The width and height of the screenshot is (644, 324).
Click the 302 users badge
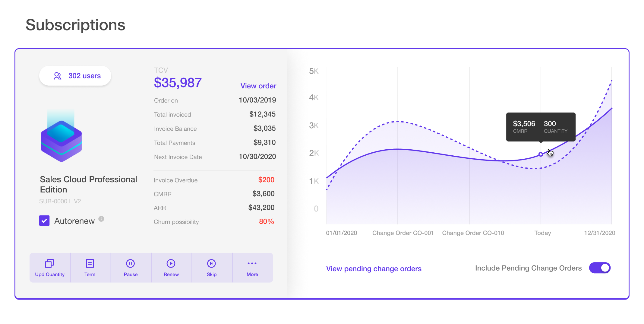pyautogui.click(x=75, y=76)
